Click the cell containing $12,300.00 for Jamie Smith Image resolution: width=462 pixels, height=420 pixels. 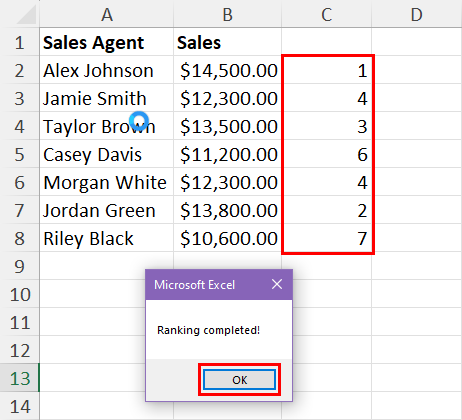(x=227, y=98)
